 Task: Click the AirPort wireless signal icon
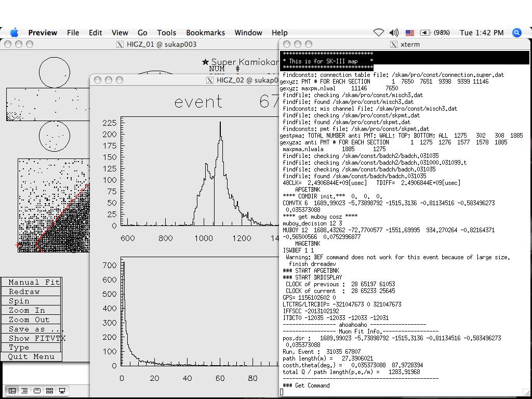(x=378, y=33)
